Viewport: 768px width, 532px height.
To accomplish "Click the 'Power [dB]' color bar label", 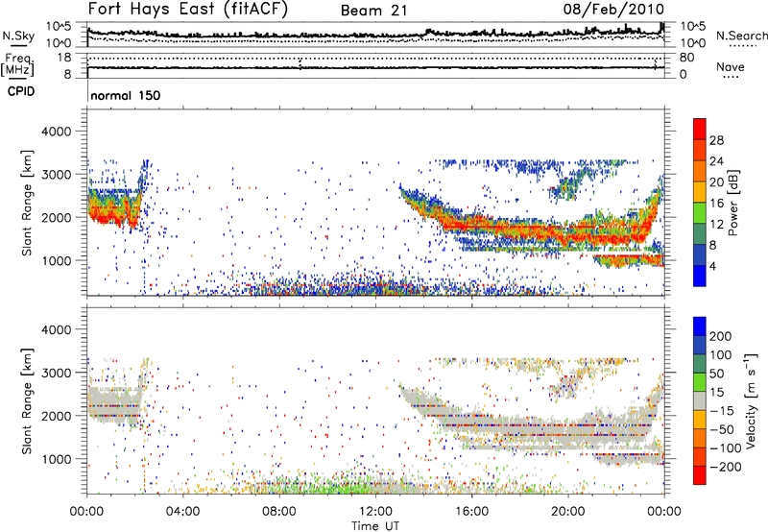I will [732, 203].
